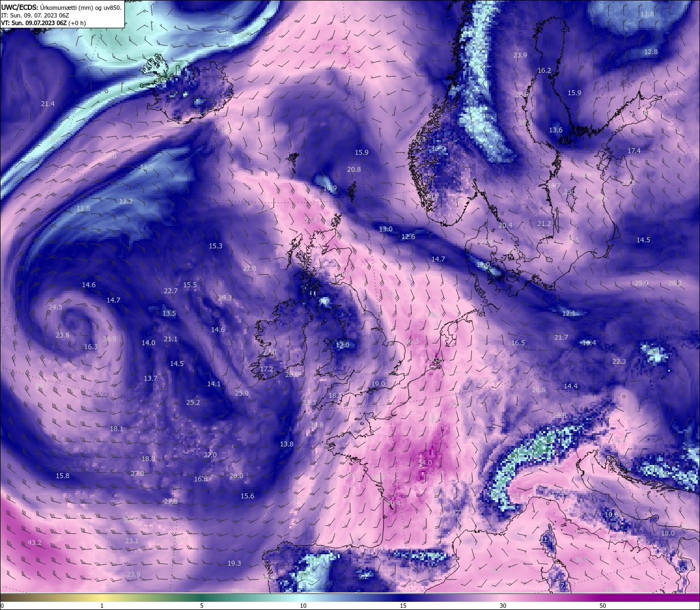Image resolution: width=700 pixels, height=610 pixels.
Task: Click the 'UWC/ECDS: Úrkomumætti (mm) og uv850.' title
Action: pyautogui.click(x=61, y=7)
